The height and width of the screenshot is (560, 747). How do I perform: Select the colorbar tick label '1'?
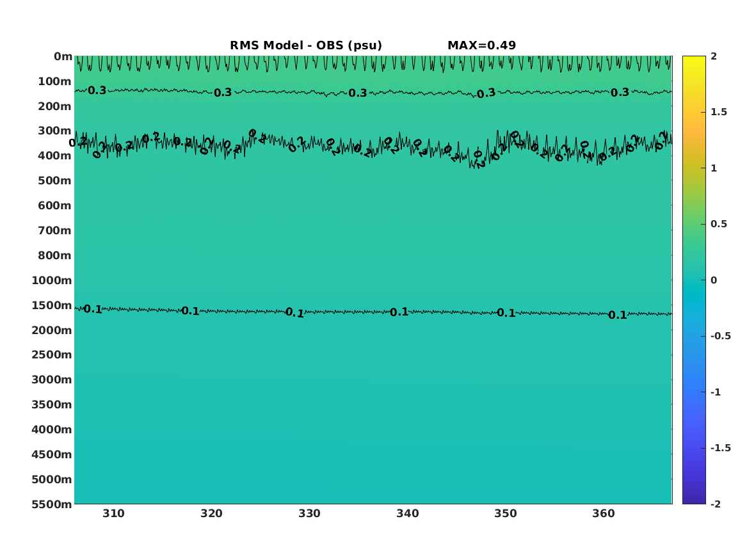pyautogui.click(x=714, y=168)
